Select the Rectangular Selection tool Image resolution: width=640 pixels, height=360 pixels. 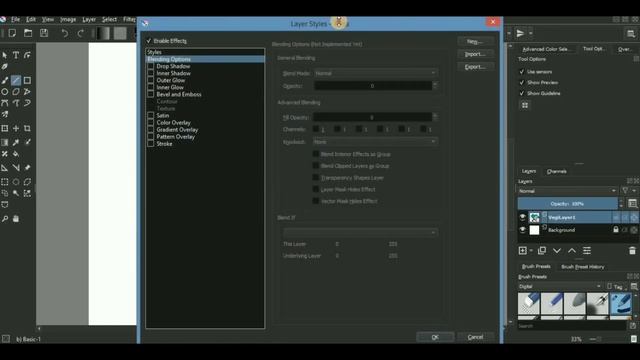coord(4,182)
